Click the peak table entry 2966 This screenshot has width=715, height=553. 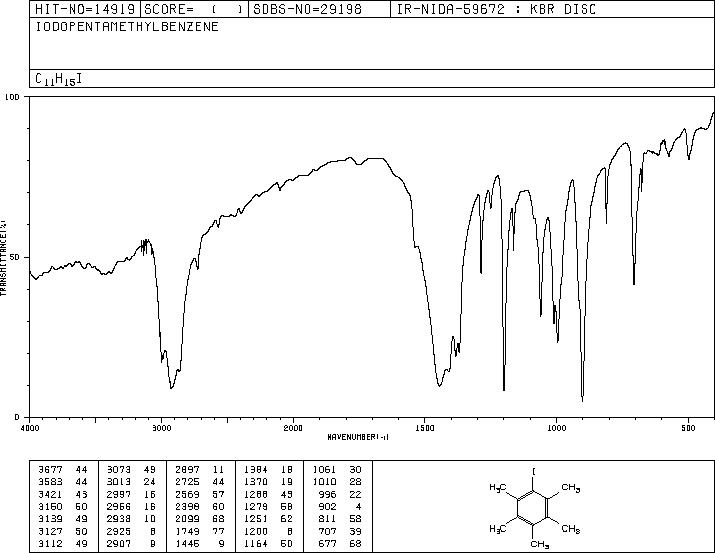point(119,506)
